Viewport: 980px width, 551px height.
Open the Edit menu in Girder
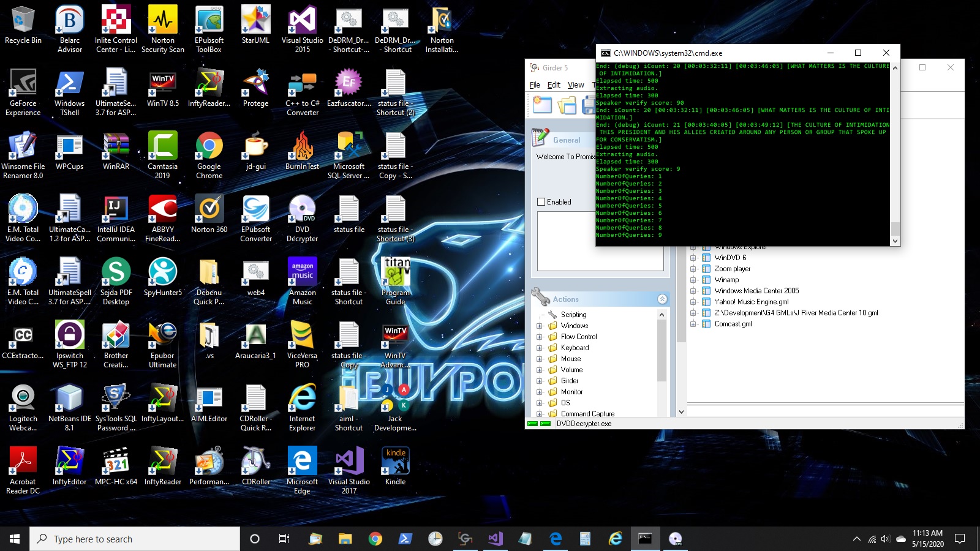554,85
